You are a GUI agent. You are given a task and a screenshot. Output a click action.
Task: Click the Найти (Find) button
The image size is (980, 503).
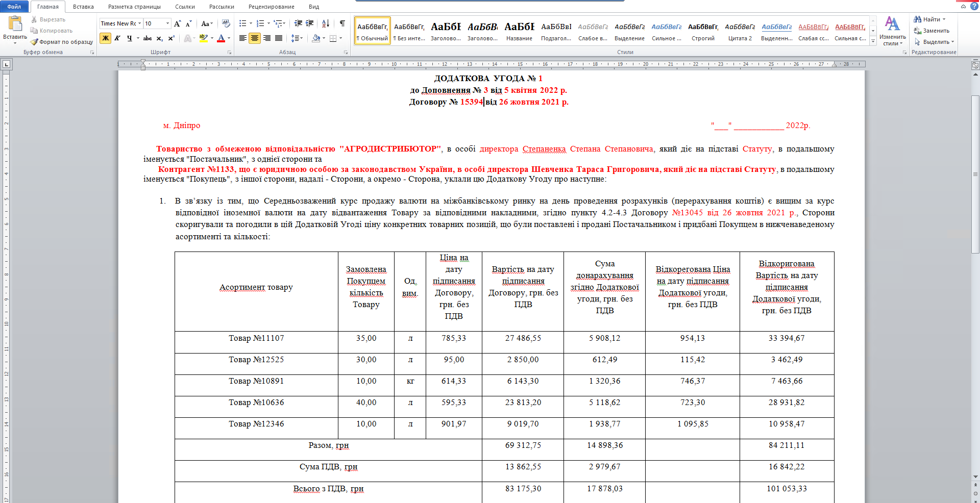click(x=931, y=19)
